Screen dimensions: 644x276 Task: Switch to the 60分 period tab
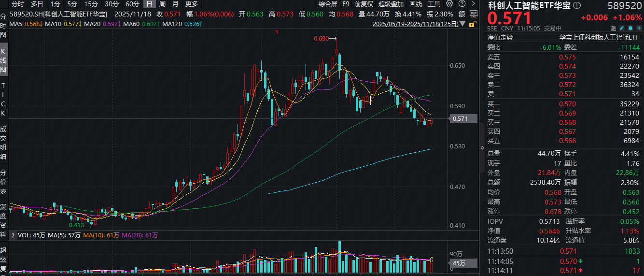tap(132, 4)
